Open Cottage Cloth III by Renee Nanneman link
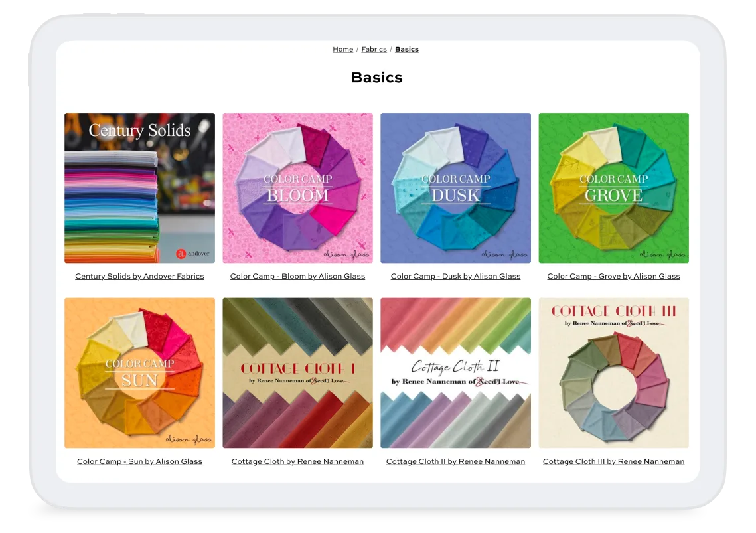The width and height of the screenshot is (756, 533). click(613, 461)
